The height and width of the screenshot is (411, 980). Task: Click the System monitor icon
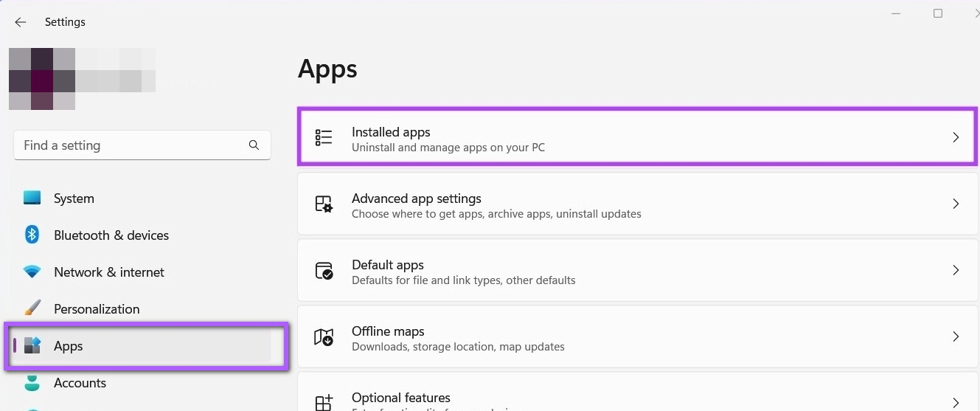point(32,198)
